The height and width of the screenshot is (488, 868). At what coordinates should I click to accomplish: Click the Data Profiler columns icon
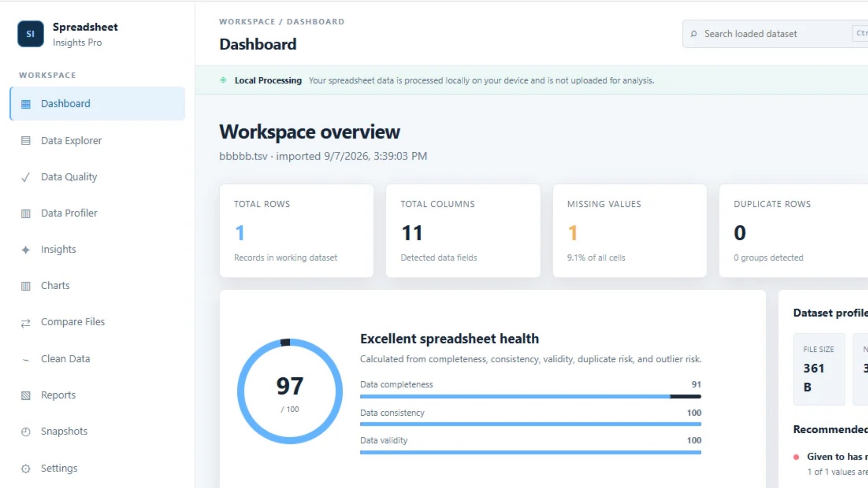26,213
